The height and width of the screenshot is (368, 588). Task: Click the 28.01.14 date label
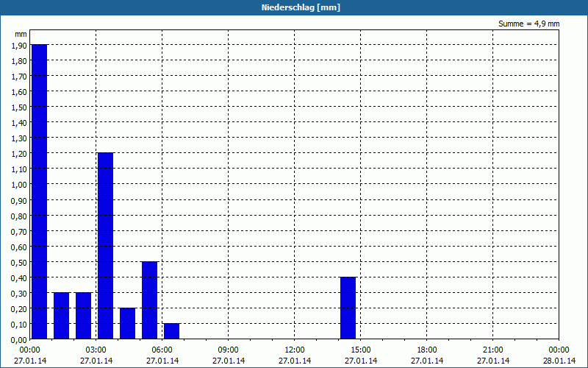tap(559, 361)
